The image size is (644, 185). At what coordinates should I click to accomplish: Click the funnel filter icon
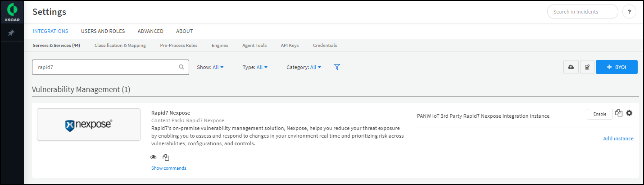(337, 67)
